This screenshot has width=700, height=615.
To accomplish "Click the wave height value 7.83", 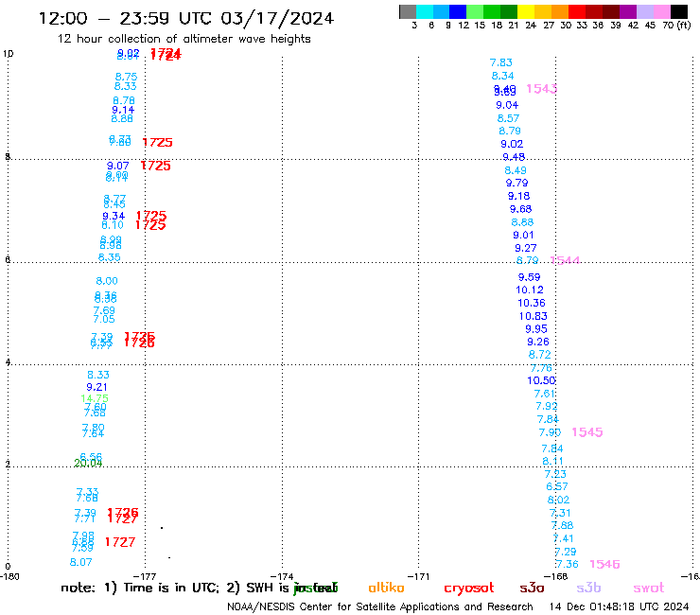I will pos(501,63).
